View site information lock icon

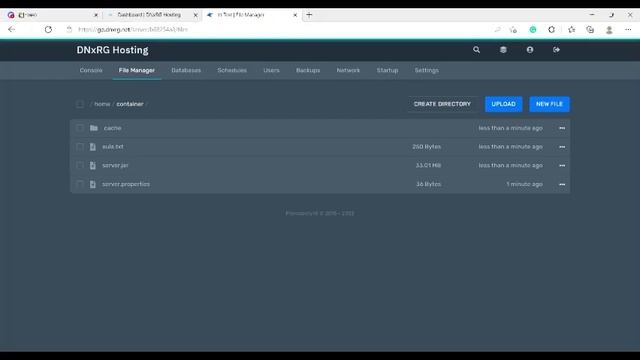point(69,29)
